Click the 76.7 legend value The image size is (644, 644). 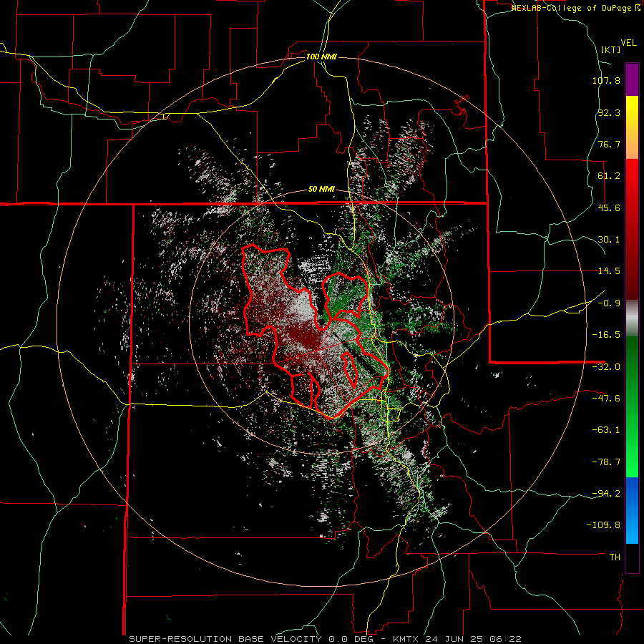pos(609,144)
